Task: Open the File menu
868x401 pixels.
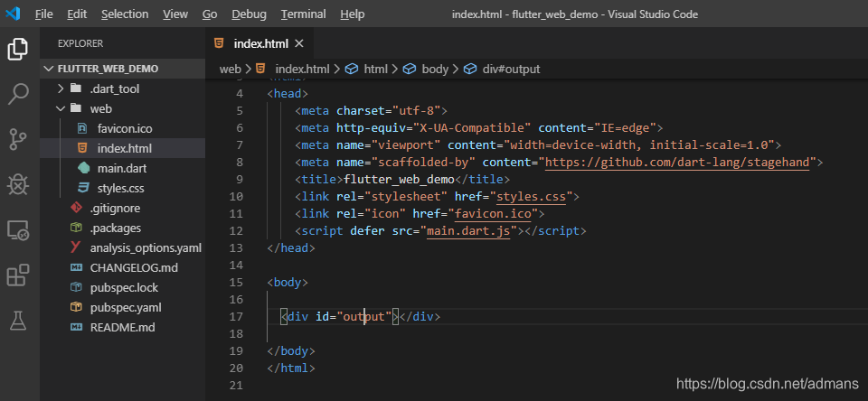Action: coord(43,14)
